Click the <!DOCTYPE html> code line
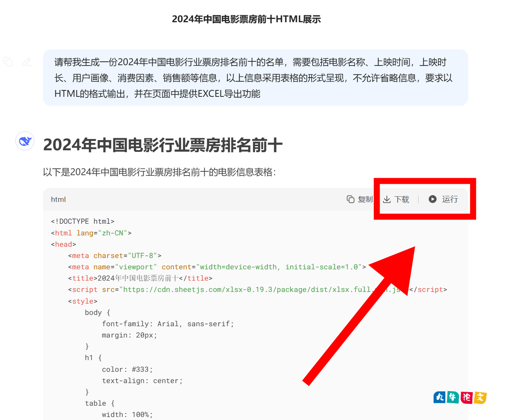The image size is (509, 420). pos(83,221)
